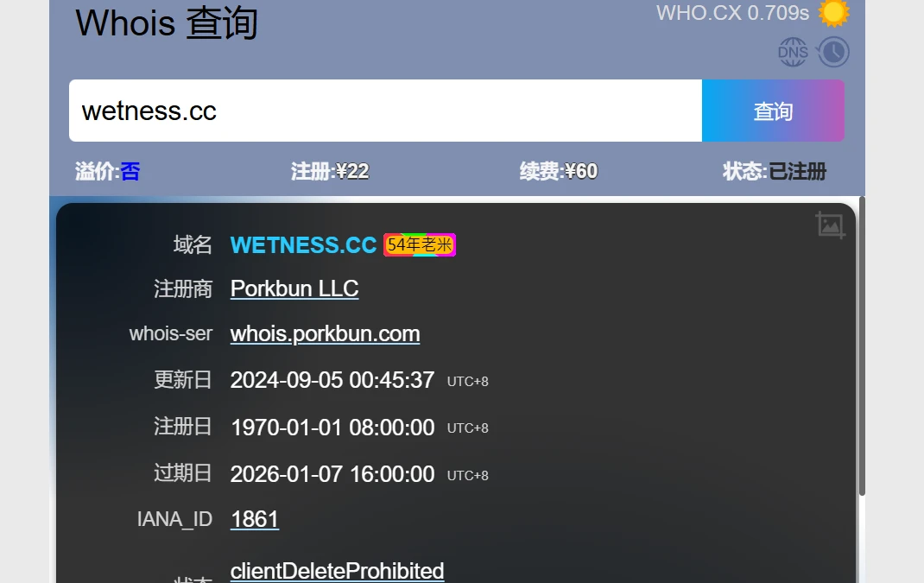Screen dimensions: 924x583
Task: Click the 状态:已注册 status label
Action: (774, 171)
